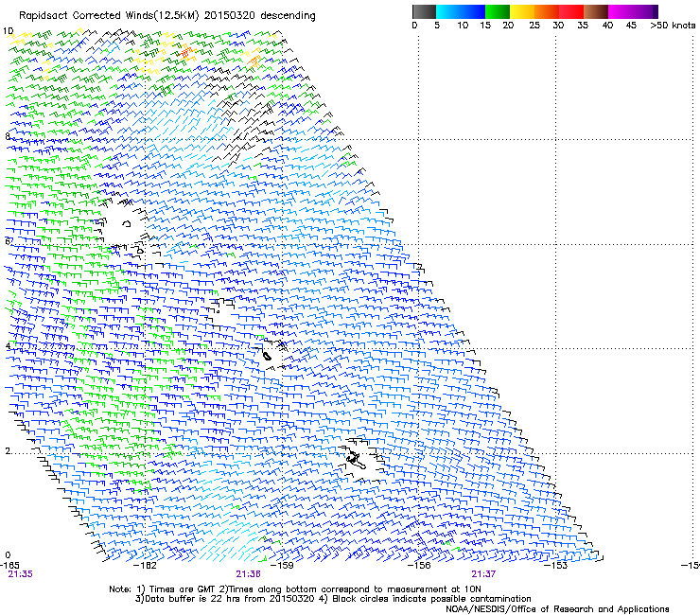The image size is (700, 615).
Task: Select the green 15-20 knots color band
Action: 498,11
